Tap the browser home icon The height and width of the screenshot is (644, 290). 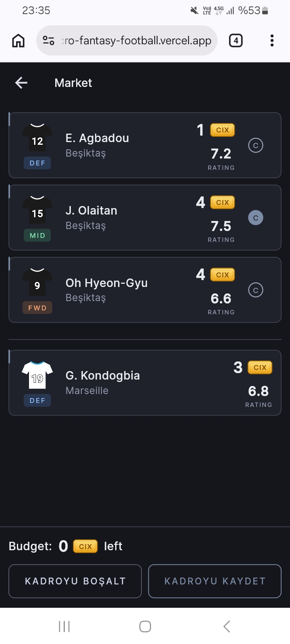(x=19, y=41)
